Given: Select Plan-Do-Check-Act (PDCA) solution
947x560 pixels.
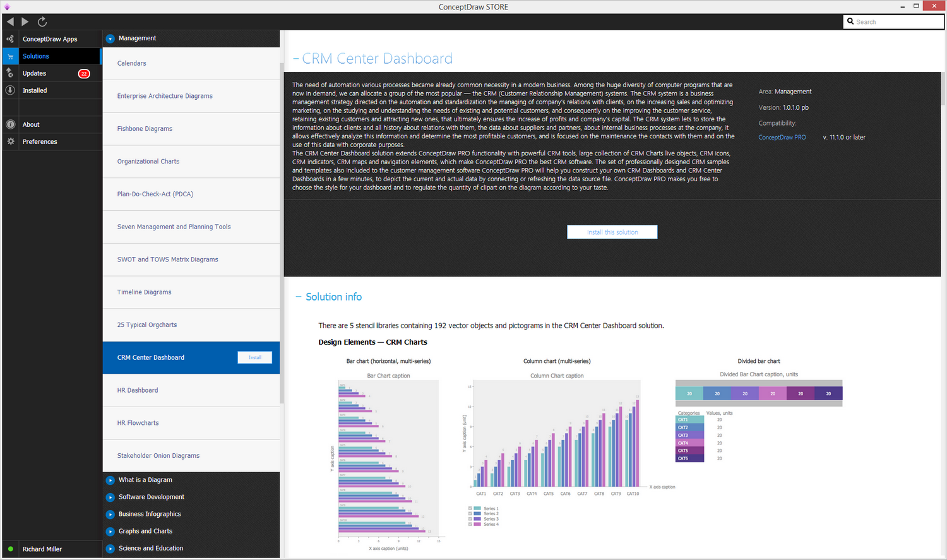Looking at the screenshot, I should click(191, 194).
